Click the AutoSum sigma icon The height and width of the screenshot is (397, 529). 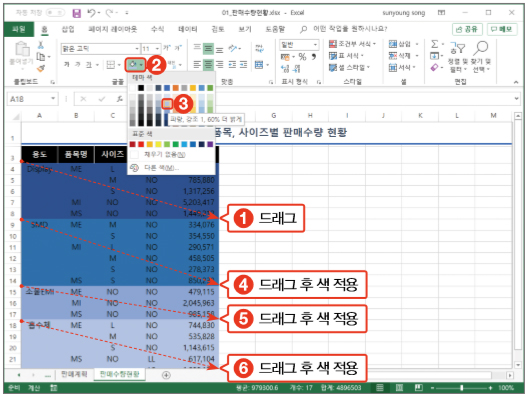coord(435,44)
